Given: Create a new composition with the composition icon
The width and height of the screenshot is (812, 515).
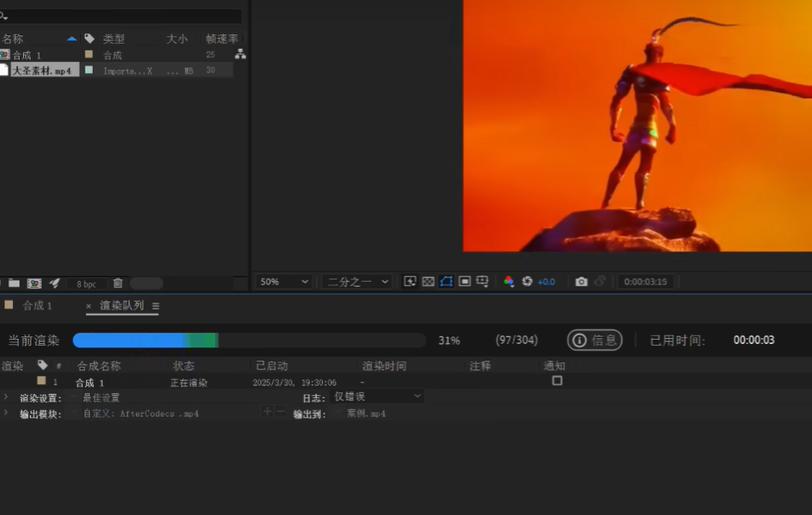Looking at the screenshot, I should (34, 283).
